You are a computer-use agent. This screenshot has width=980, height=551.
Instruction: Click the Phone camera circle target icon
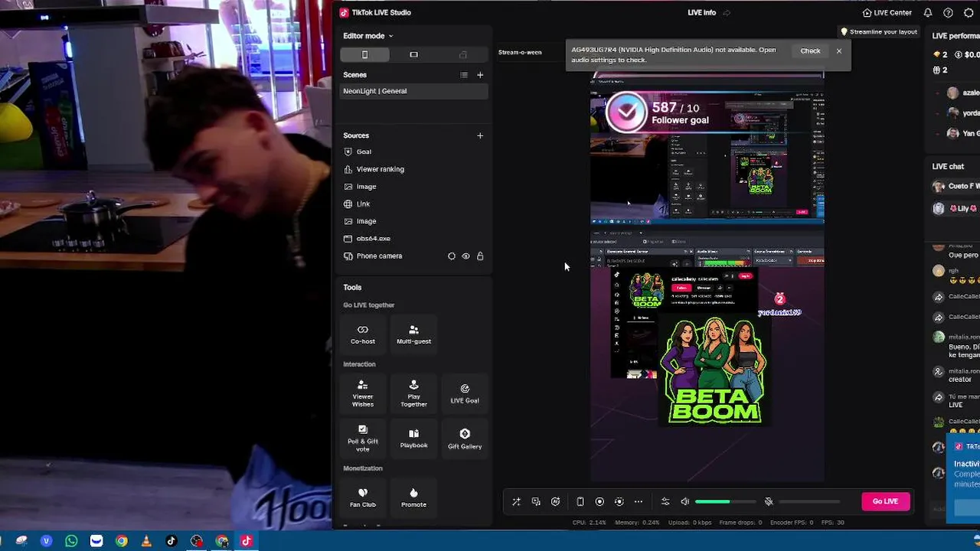(x=451, y=256)
